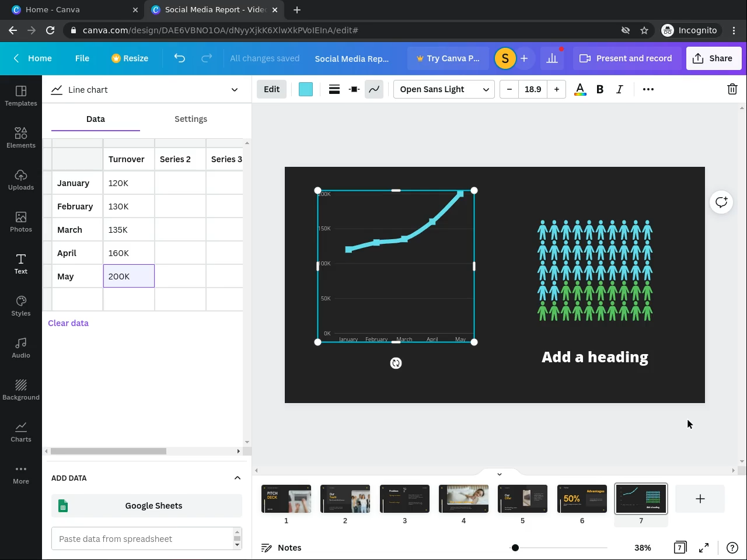This screenshot has width=747, height=560.
Task: Go back to Home
Action: pyautogui.click(x=33, y=58)
